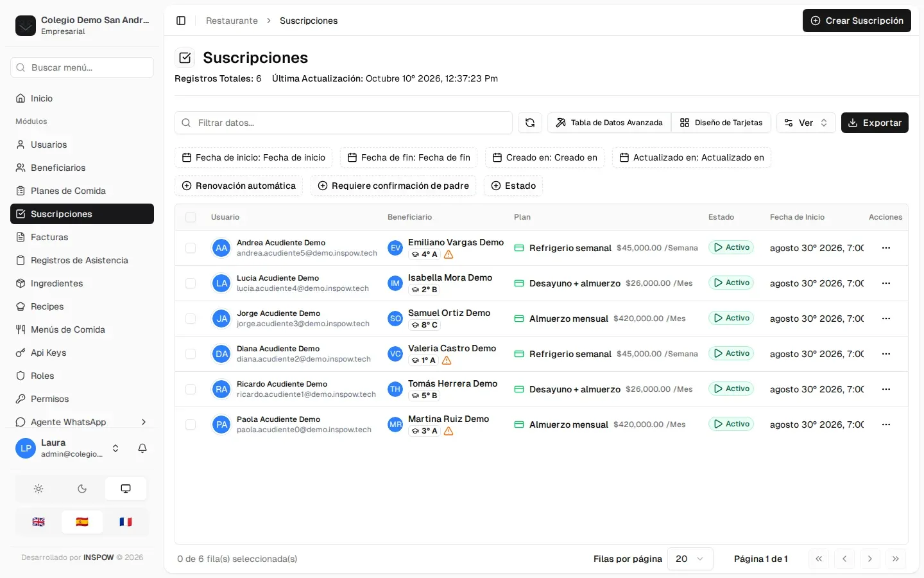The image size is (924, 578).
Task: Switch to light theme sun icon
Action: point(38,489)
